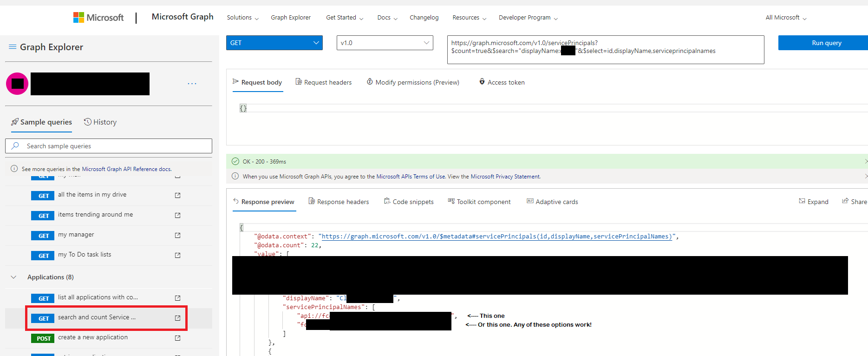Screen dimensions: 868x356
Task: Click the Share icon in response area
Action: tap(845, 201)
